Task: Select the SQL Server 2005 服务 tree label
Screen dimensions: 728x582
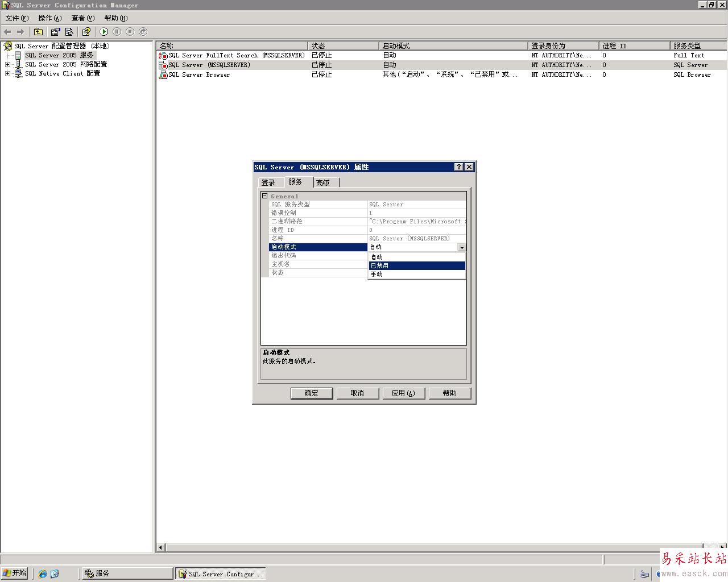Action: (59, 55)
